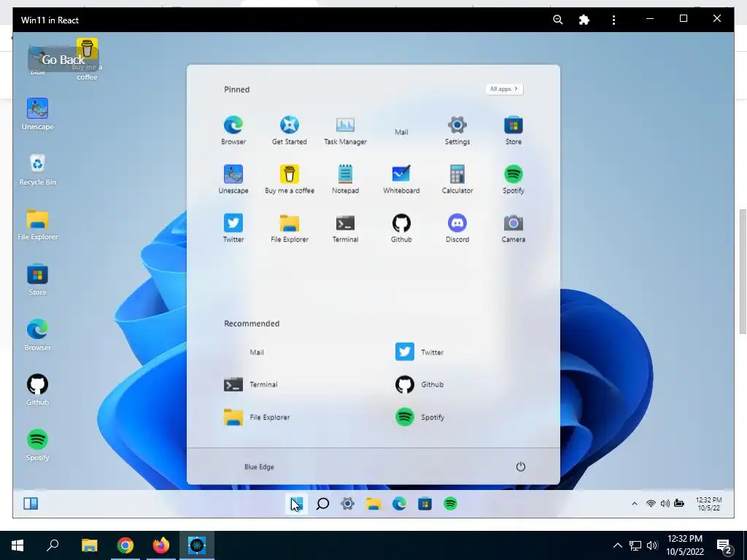Open Spotify in the Pinned grid

coord(513,179)
